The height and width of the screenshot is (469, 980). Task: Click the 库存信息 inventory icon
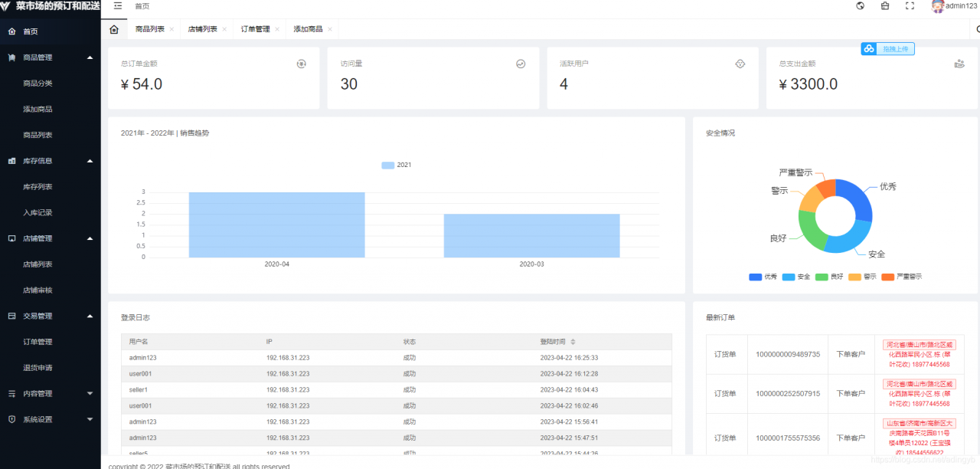(11, 161)
